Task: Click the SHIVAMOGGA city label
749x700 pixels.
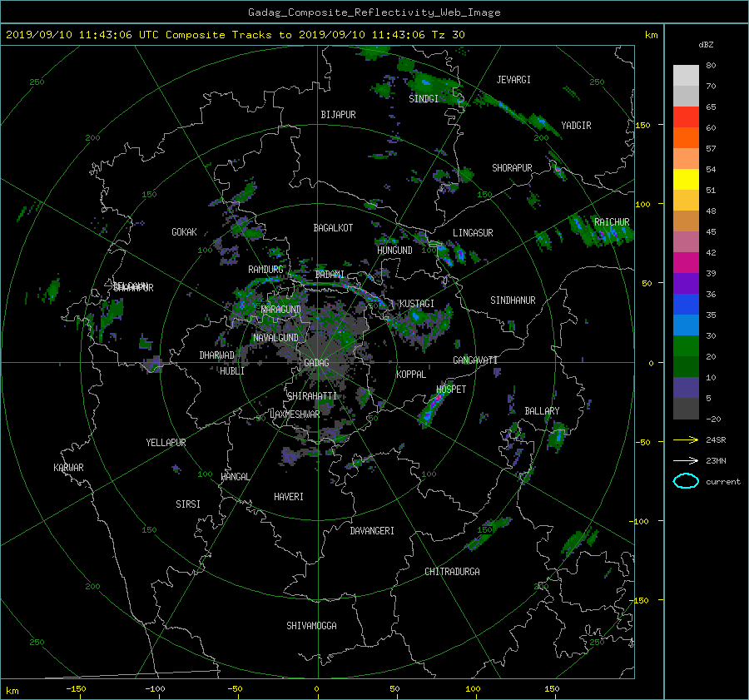Action: point(311,625)
